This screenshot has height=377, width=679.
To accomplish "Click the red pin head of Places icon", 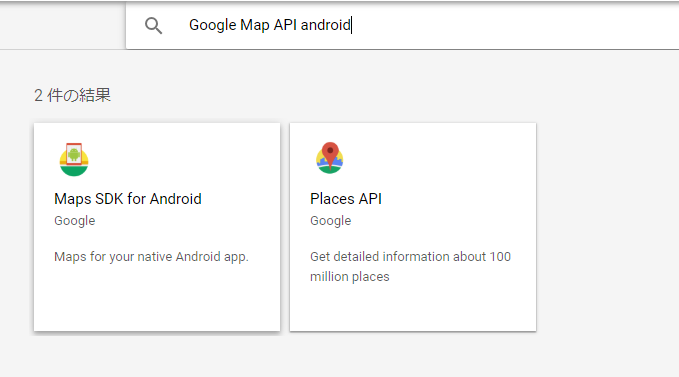I will pyautogui.click(x=330, y=150).
